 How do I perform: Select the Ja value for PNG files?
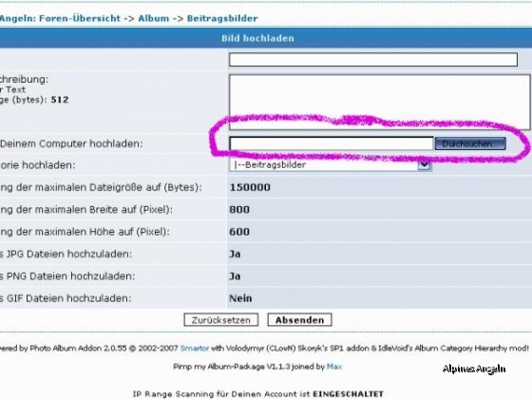[x=235, y=276]
